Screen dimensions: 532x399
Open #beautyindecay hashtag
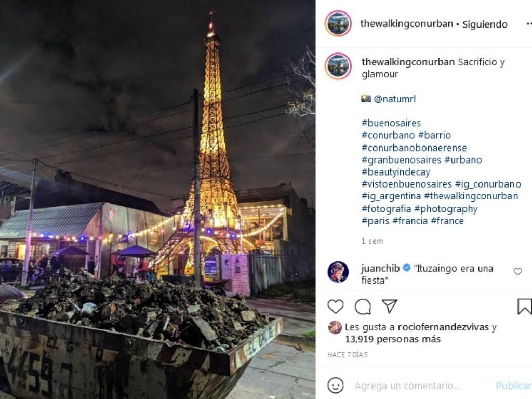coord(396,172)
